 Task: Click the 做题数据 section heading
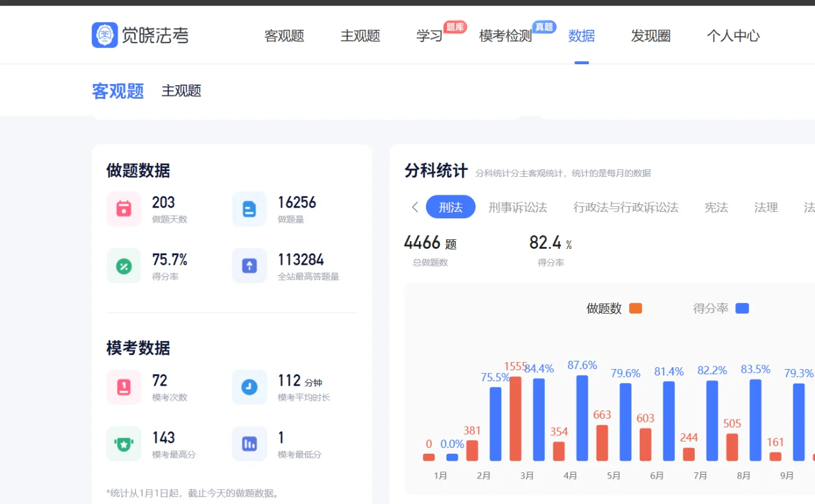tap(138, 171)
